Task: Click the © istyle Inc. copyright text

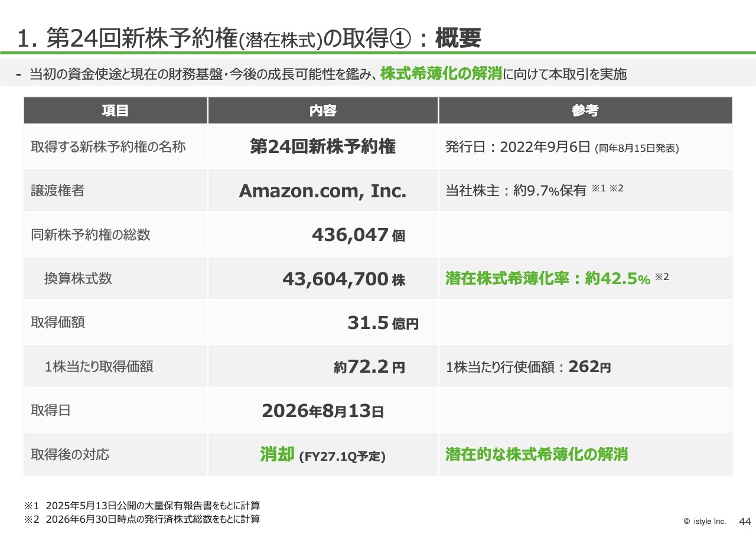Action: coord(705,522)
